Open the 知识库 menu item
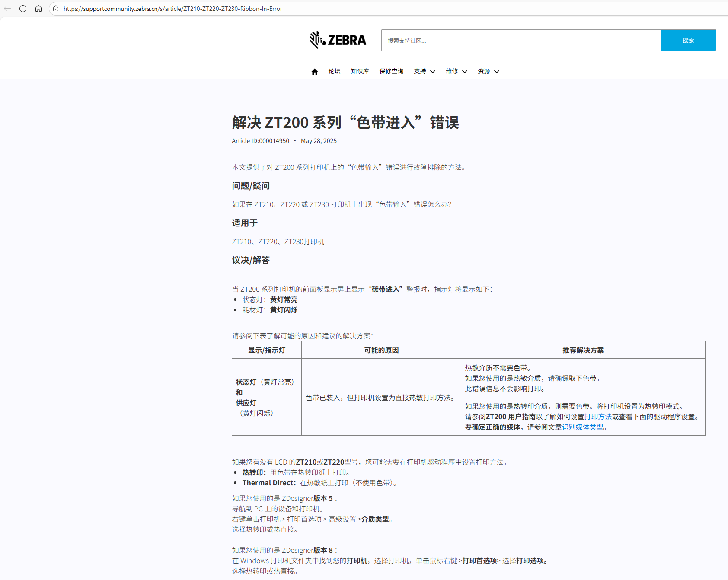 [360, 71]
